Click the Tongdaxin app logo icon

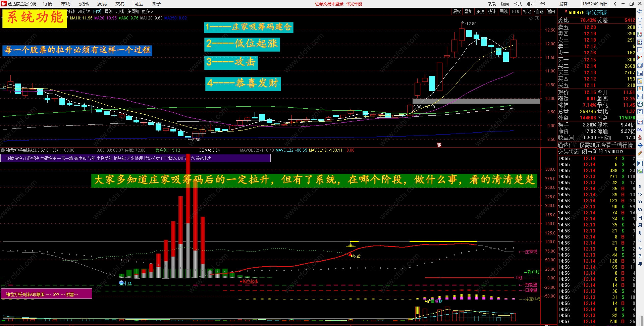(4, 4)
